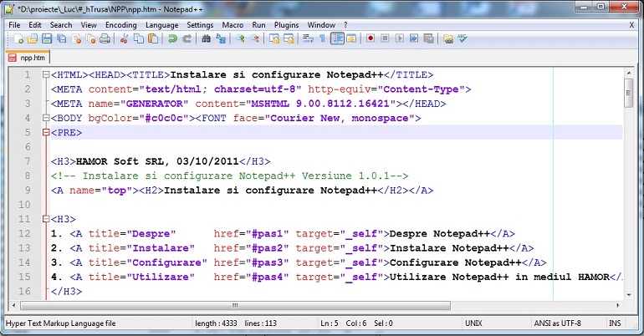The width and height of the screenshot is (644, 336).
Task: Click the horizontal scrollbar thumb
Action: point(235,306)
